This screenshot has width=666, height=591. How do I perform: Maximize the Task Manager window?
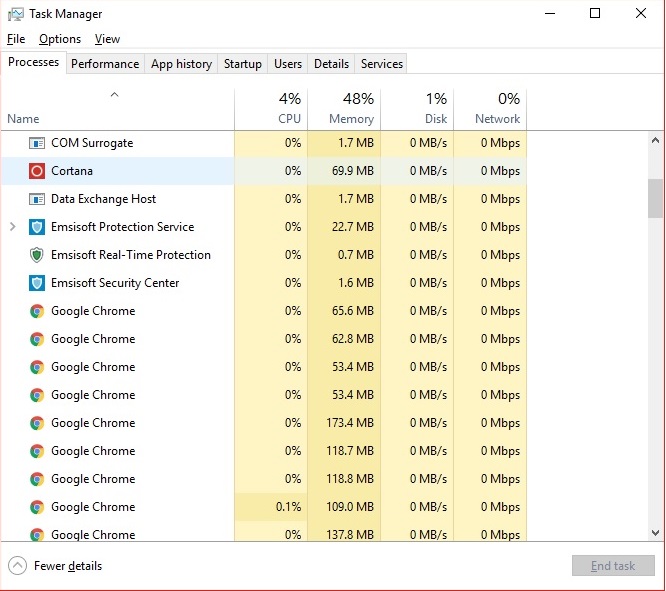(595, 13)
